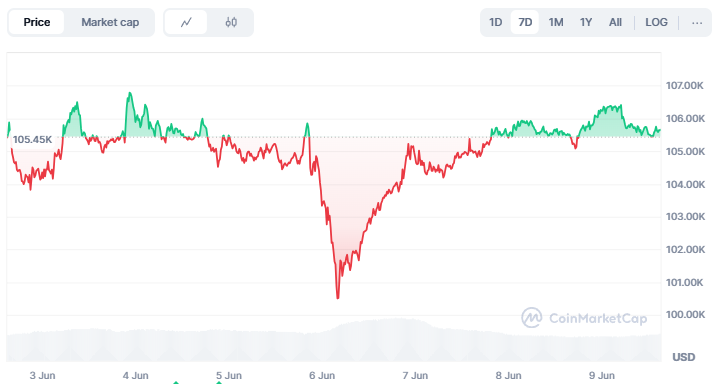The width and height of the screenshot is (719, 384).
Task: Select the Price tab
Action: click(x=37, y=22)
